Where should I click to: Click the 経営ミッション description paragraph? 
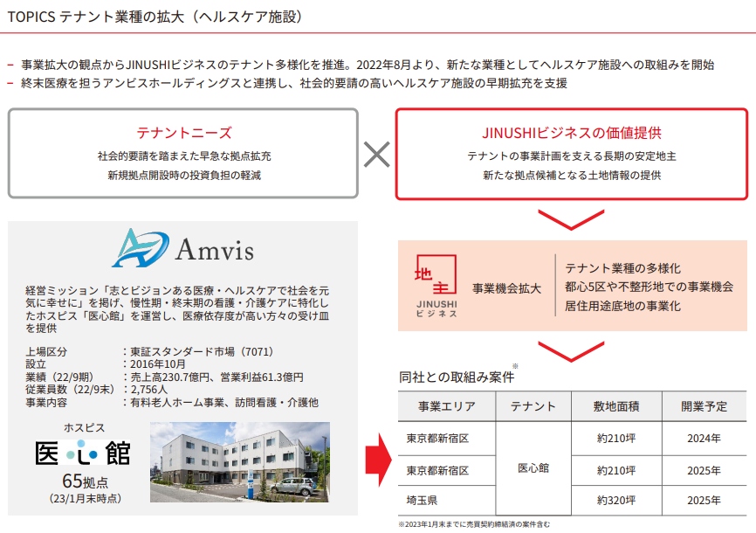pos(177,309)
